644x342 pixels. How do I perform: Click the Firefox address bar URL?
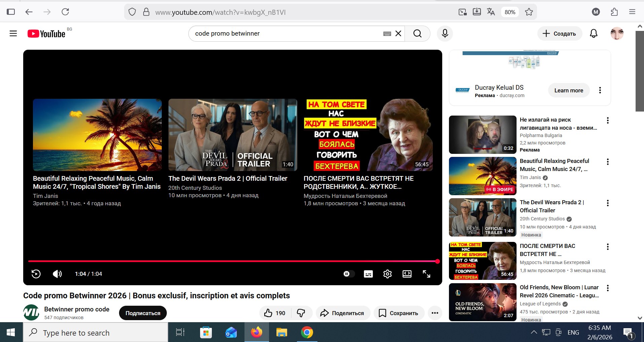click(x=220, y=12)
